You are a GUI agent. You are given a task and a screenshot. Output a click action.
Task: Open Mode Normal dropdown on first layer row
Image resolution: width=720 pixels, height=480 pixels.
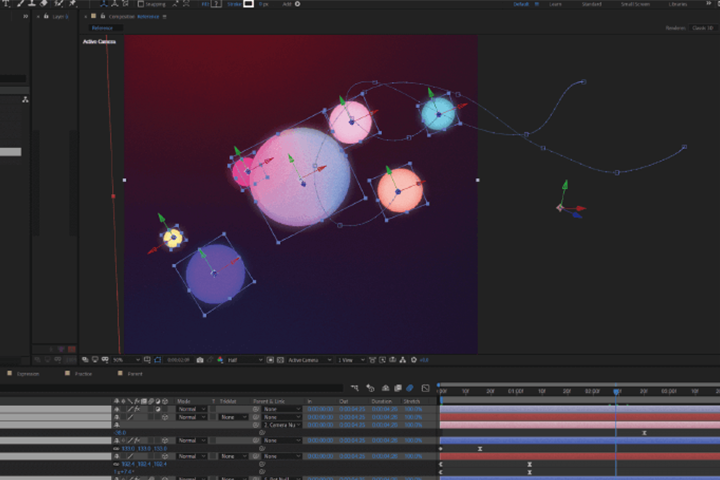coord(191,409)
